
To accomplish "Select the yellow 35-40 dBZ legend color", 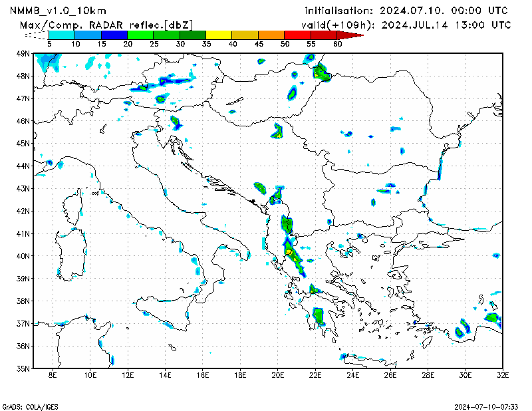I will tap(219, 34).
